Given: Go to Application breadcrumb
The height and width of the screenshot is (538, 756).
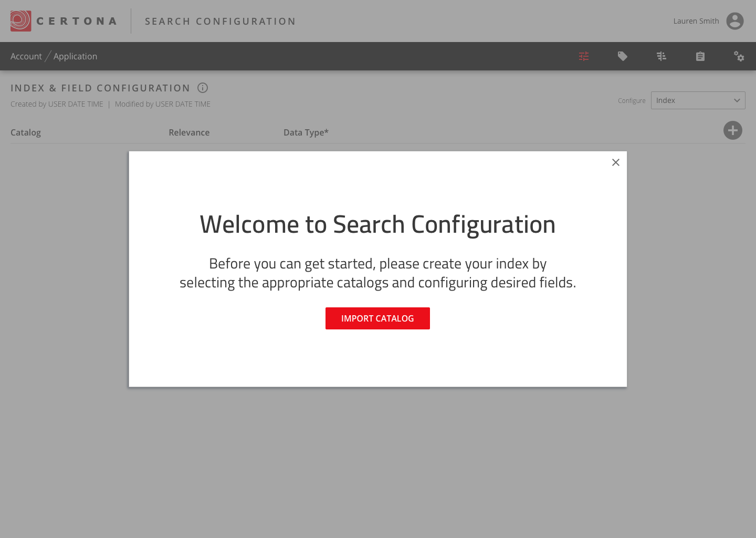Looking at the screenshot, I should (75, 56).
